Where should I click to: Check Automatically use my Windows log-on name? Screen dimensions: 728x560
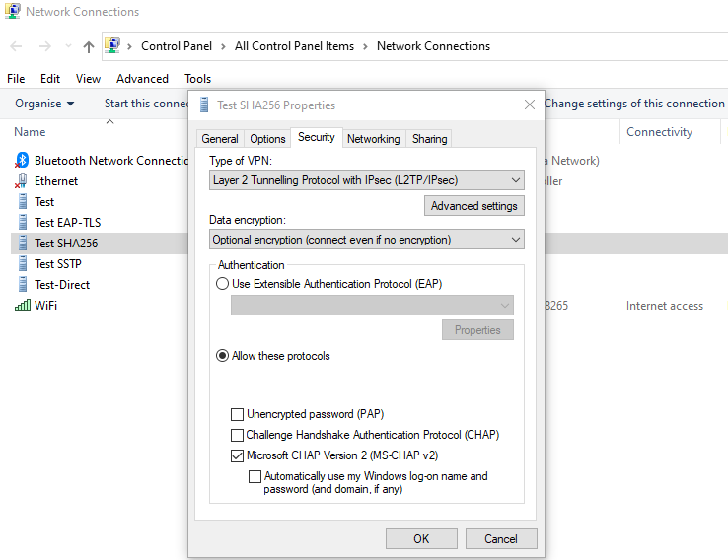(255, 476)
